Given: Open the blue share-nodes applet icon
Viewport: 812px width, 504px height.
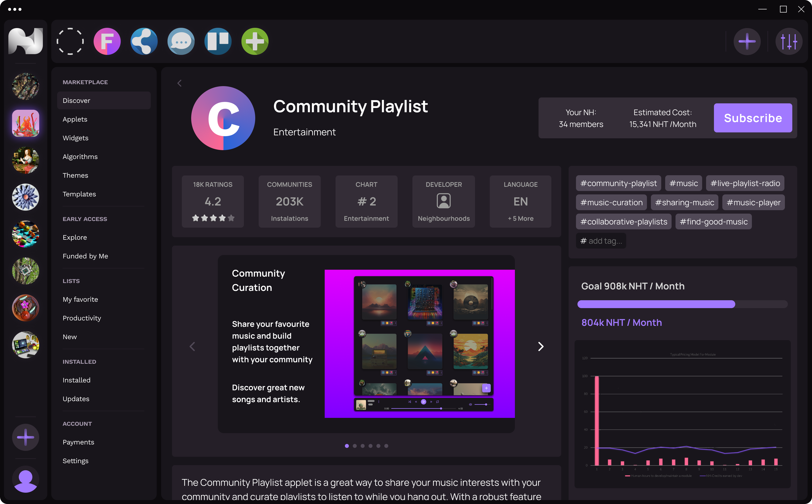Looking at the screenshot, I should point(144,41).
